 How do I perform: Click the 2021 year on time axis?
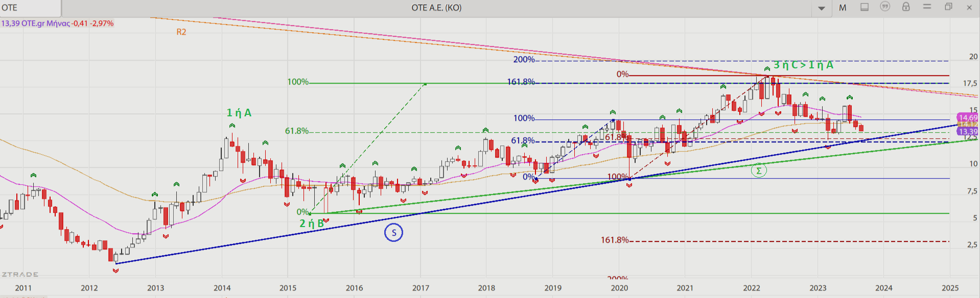click(685, 288)
